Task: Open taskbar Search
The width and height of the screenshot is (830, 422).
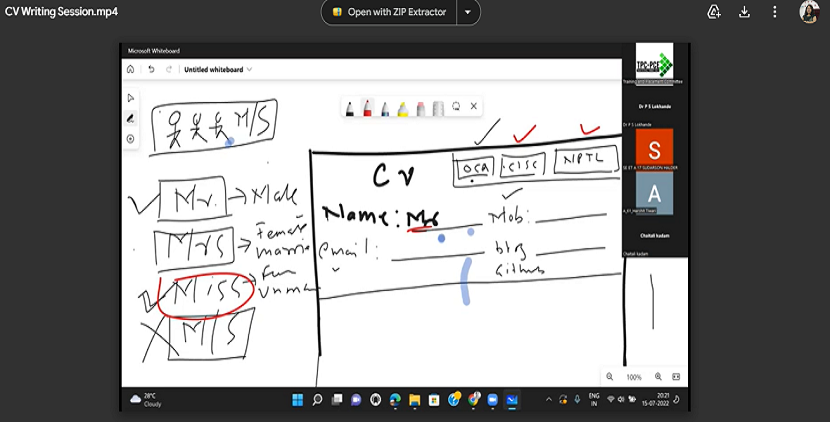Action: tap(318, 400)
